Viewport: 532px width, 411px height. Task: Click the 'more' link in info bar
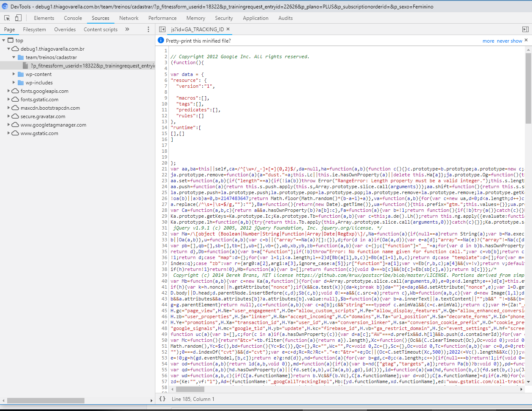[488, 41]
